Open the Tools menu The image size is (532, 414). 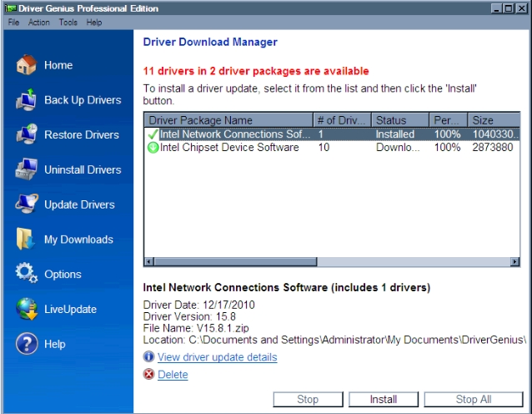click(x=68, y=23)
